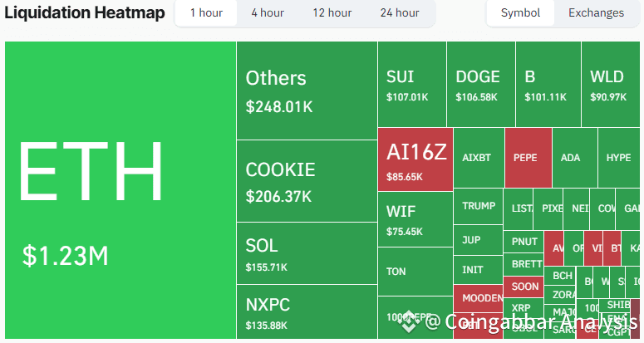The image size is (644, 343).
Task: Open the COOKIE liquidation tile
Action: point(307,181)
